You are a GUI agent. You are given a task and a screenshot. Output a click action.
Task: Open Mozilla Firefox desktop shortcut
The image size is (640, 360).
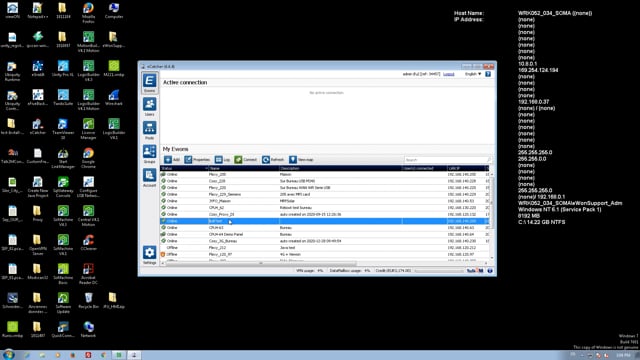tap(88, 11)
